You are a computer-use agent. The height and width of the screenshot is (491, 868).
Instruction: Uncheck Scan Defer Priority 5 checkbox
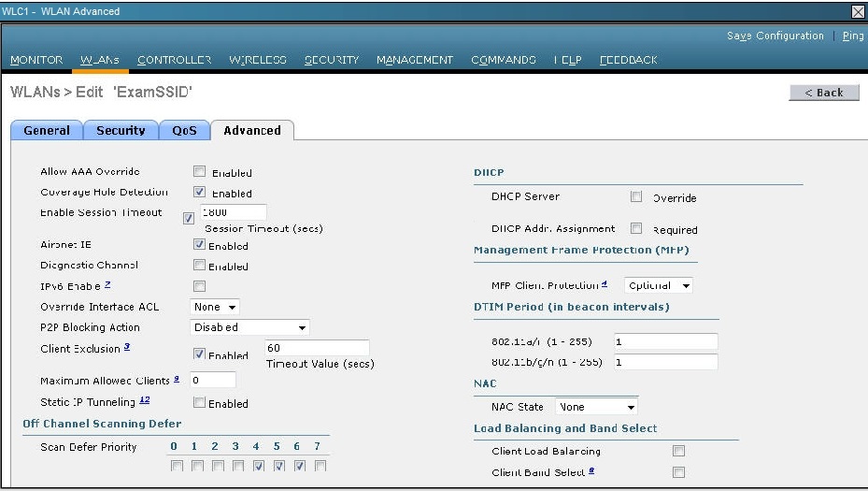pyautogui.click(x=279, y=466)
